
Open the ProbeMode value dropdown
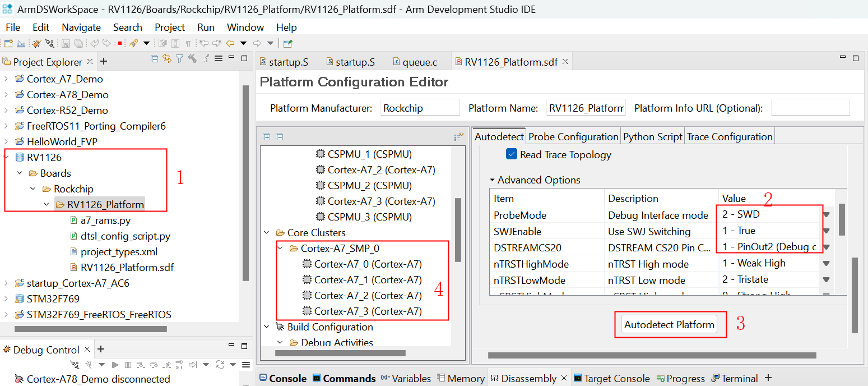(826, 215)
